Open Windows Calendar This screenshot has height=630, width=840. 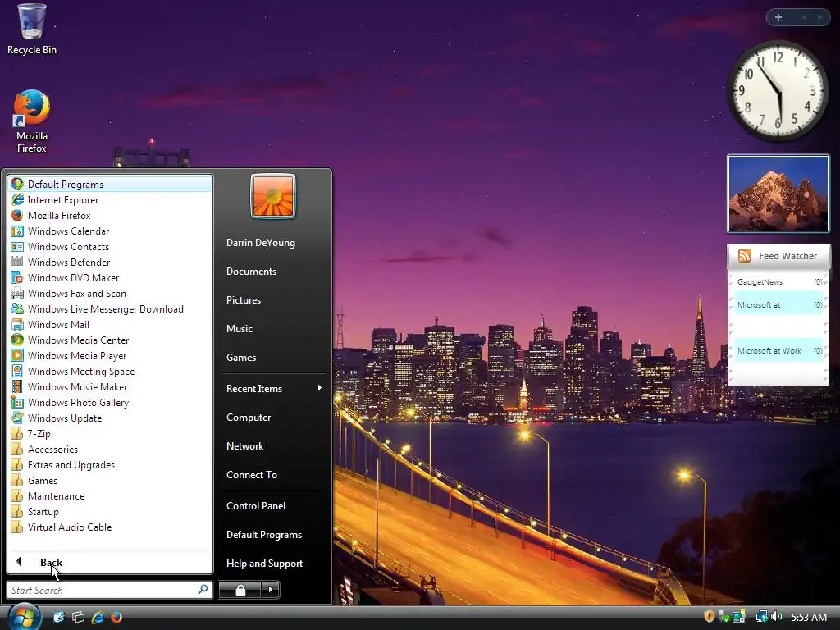(x=110, y=231)
